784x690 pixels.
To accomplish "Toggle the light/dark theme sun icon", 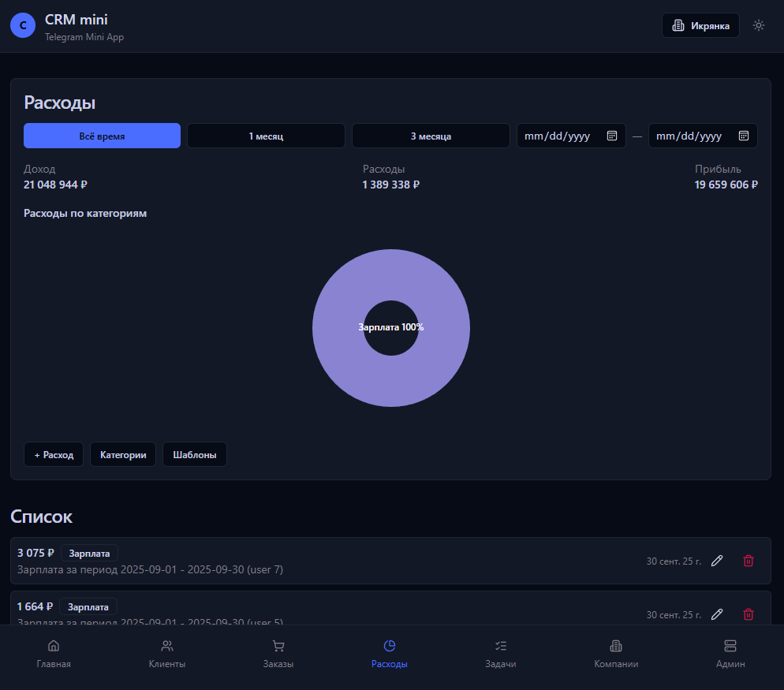I will 759,25.
